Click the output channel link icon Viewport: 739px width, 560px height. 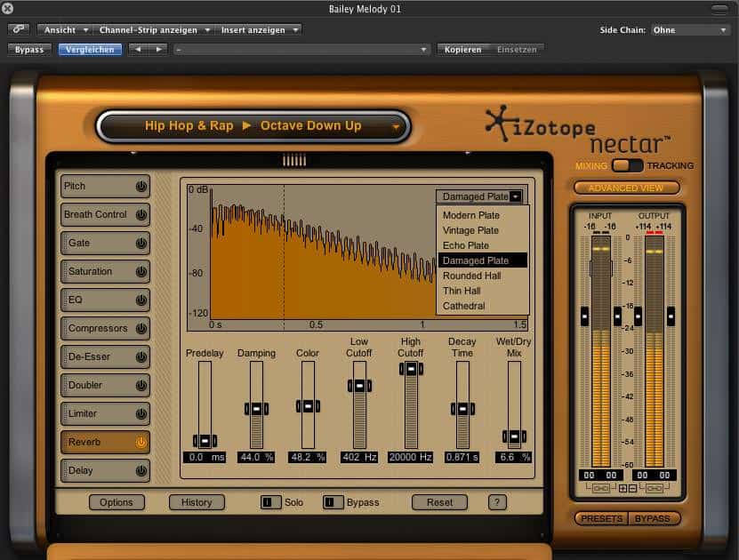[655, 488]
